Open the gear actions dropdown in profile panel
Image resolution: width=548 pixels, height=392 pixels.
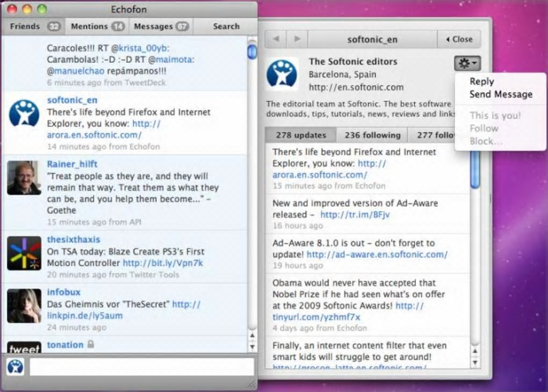(467, 63)
